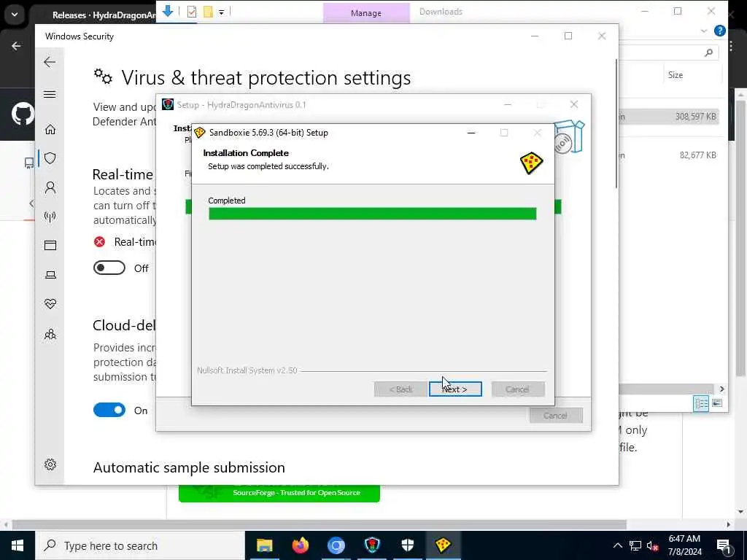Open Family options icon in sidebar
The width and height of the screenshot is (747, 560).
pos(50,334)
